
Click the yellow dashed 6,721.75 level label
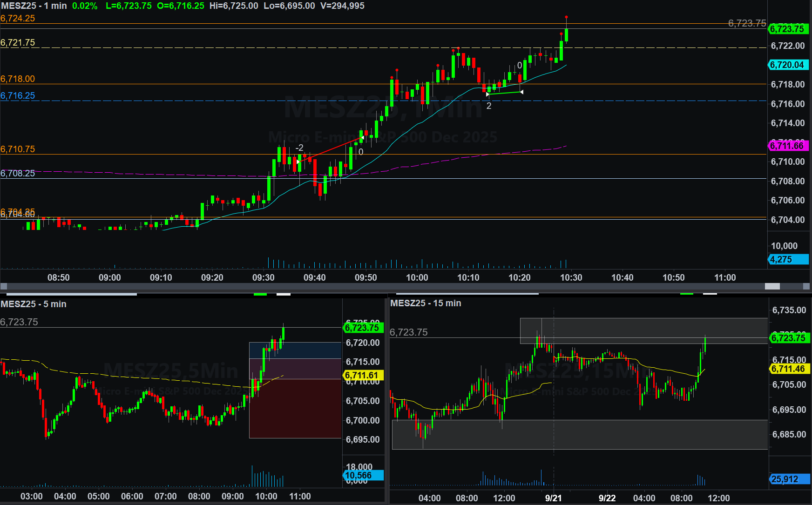[x=18, y=42]
